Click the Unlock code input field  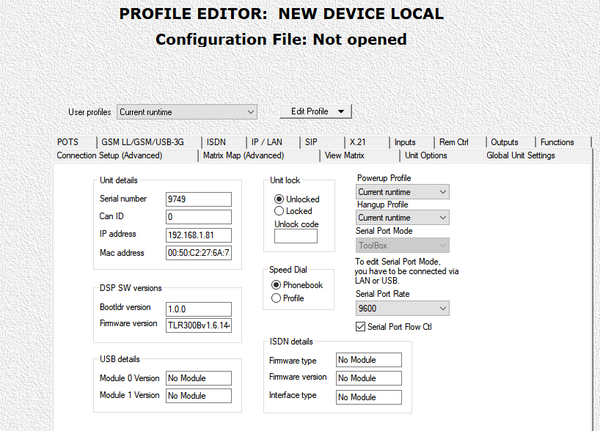point(295,237)
